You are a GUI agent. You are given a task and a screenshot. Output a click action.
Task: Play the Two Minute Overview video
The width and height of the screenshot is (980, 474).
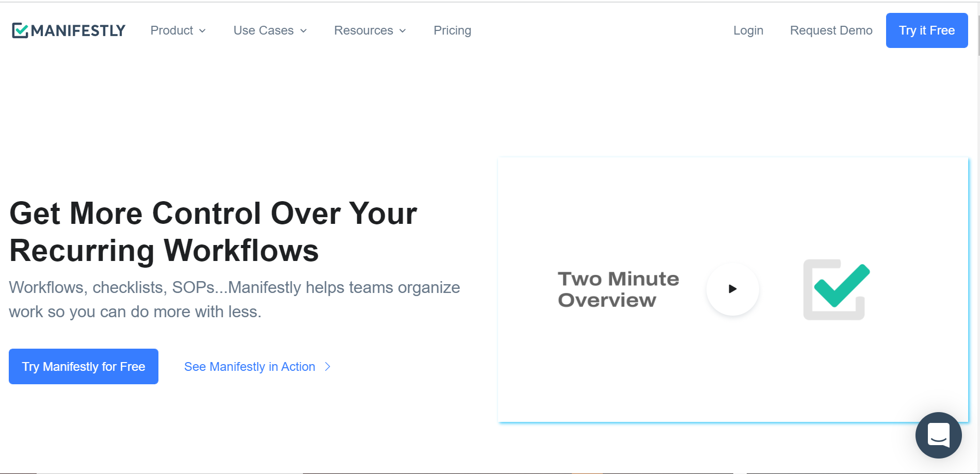pyautogui.click(x=732, y=289)
